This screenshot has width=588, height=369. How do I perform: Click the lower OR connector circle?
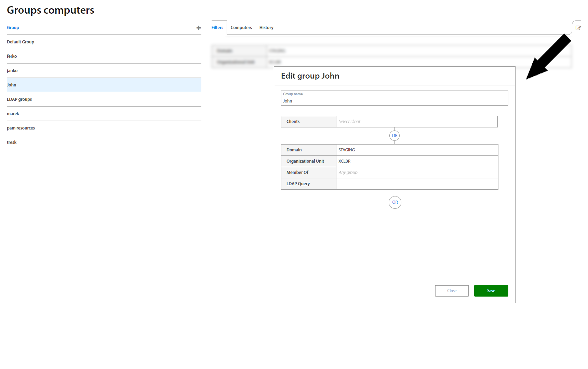pyautogui.click(x=395, y=202)
